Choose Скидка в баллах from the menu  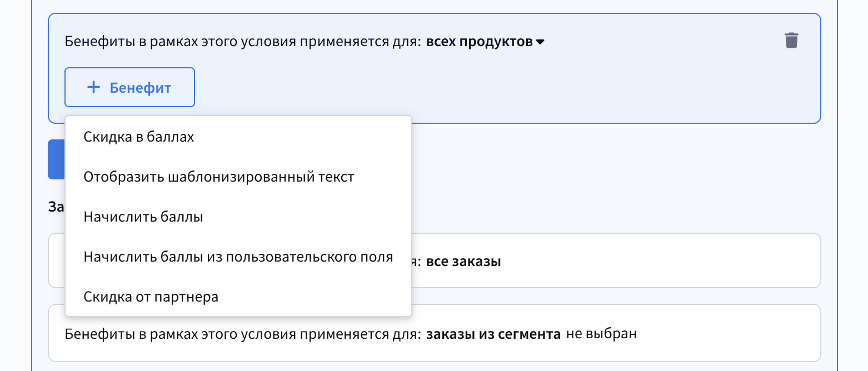(x=139, y=137)
